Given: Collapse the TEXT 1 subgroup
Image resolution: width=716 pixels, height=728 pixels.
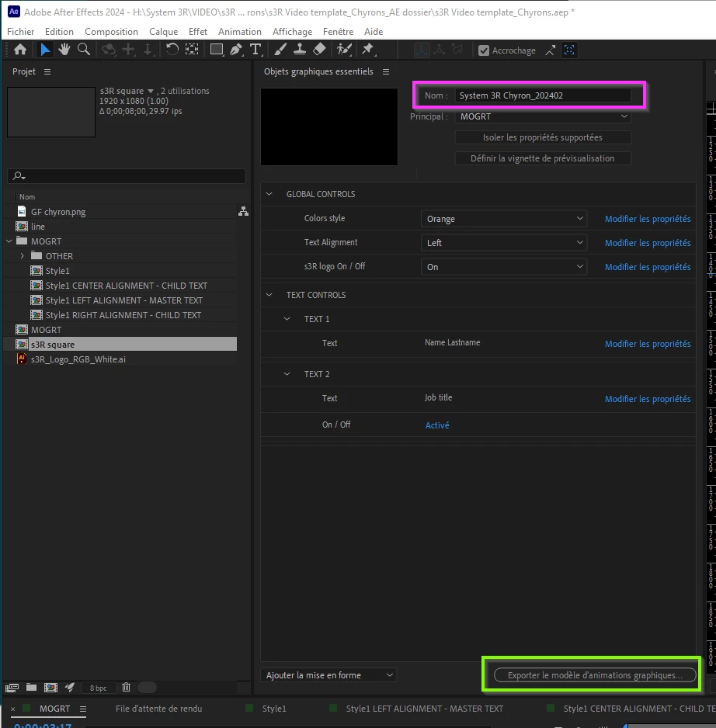Looking at the screenshot, I should tap(287, 319).
